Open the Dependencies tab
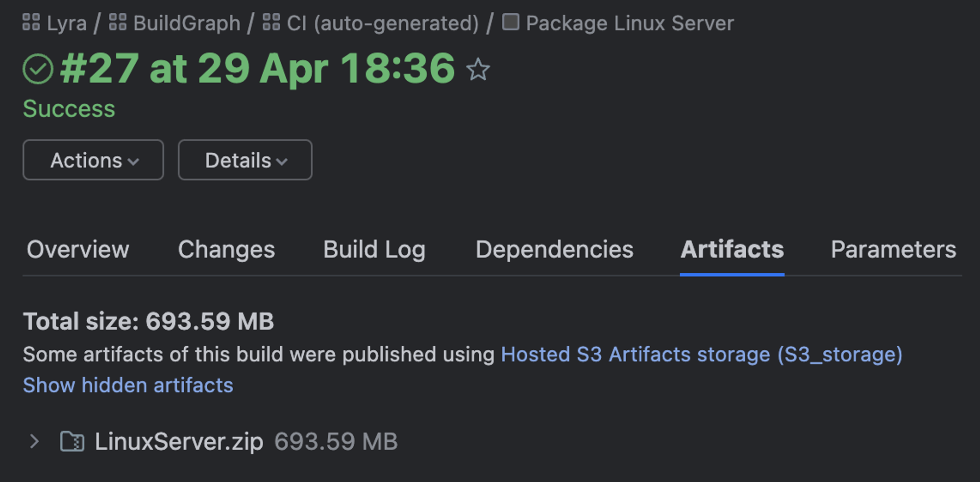This screenshot has width=980, height=482. click(x=554, y=250)
